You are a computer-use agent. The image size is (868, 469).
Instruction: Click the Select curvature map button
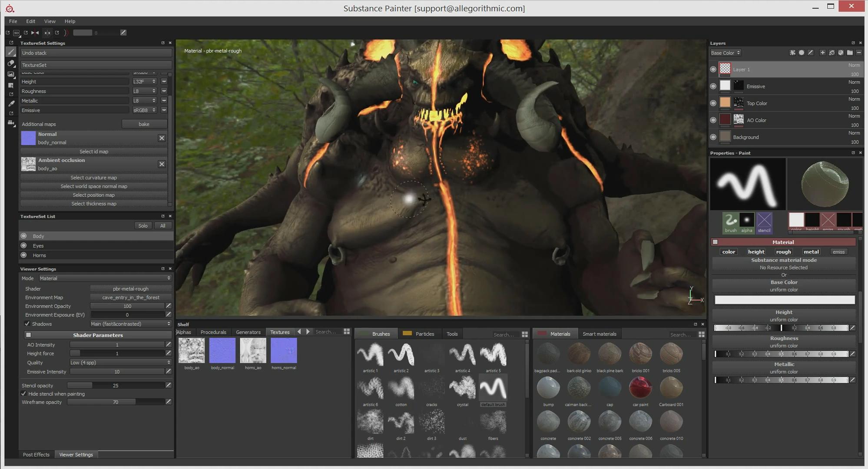point(94,178)
